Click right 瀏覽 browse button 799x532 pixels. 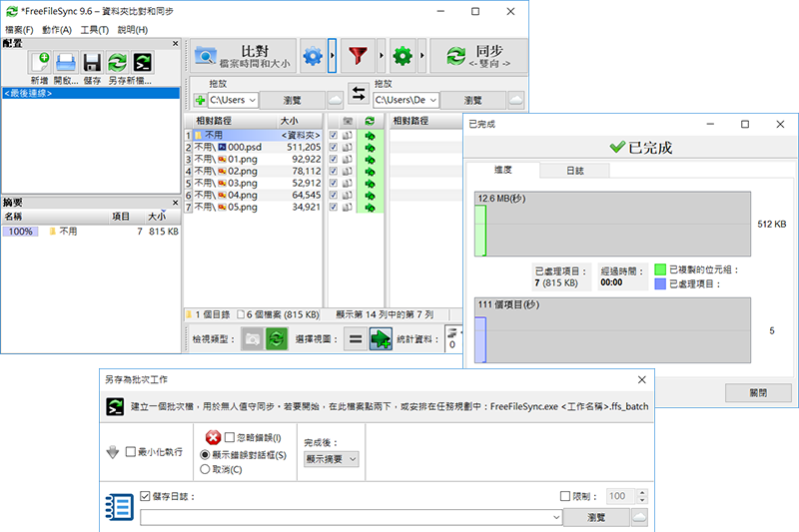click(x=472, y=100)
